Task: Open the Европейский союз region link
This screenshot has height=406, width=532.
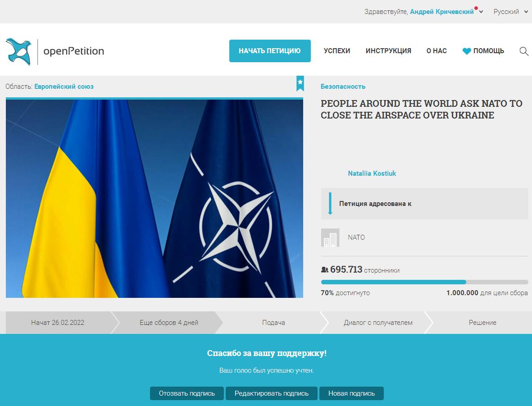Action: pos(64,87)
